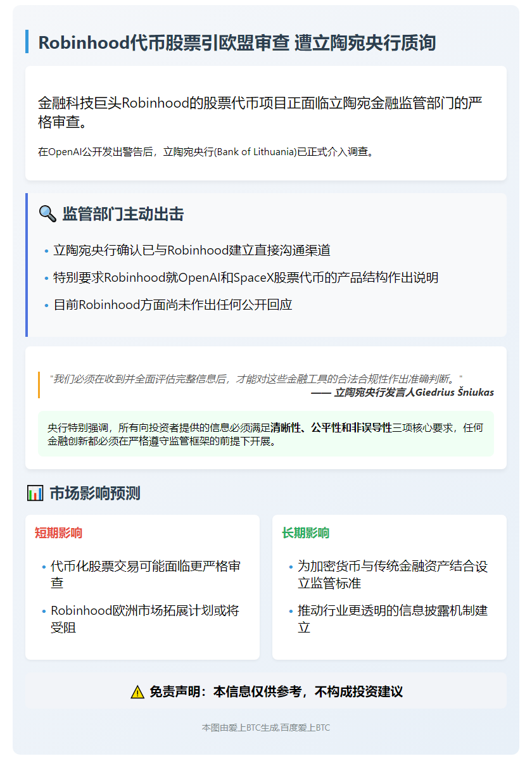
Task: Click the red '短期影响' card title
Action: [59, 532]
